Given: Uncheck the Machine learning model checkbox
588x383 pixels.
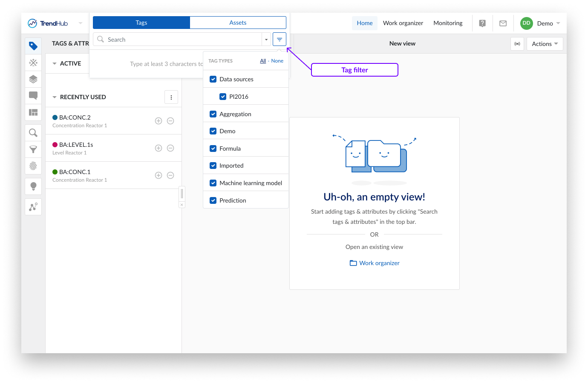Looking at the screenshot, I should click(213, 183).
